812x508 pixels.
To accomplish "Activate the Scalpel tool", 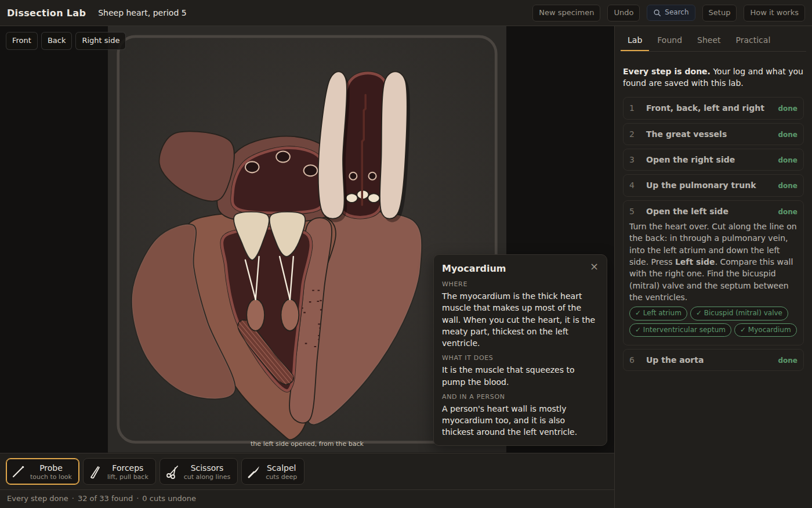I will (x=273, y=471).
